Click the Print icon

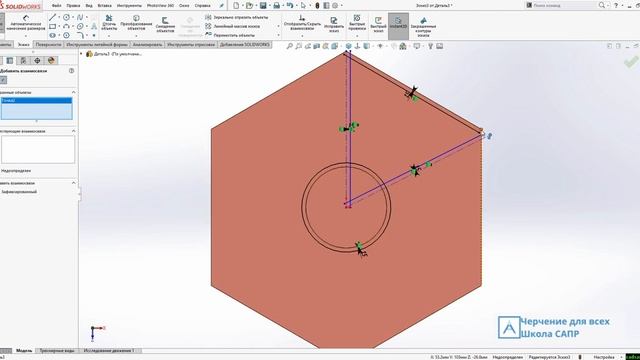click(x=276, y=6)
